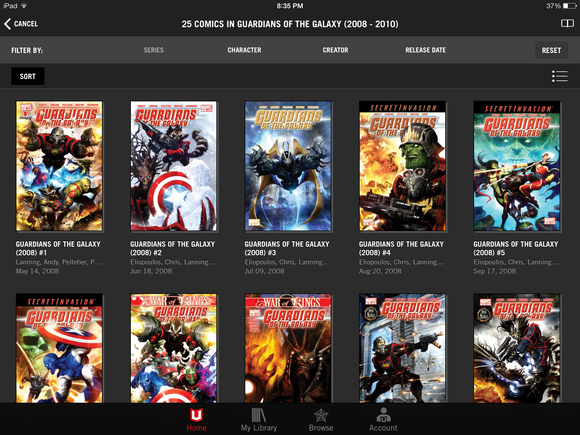Open Secret Invasion cover with blue Captain America in second row
Screen dimensions: 580x435
coord(59,348)
